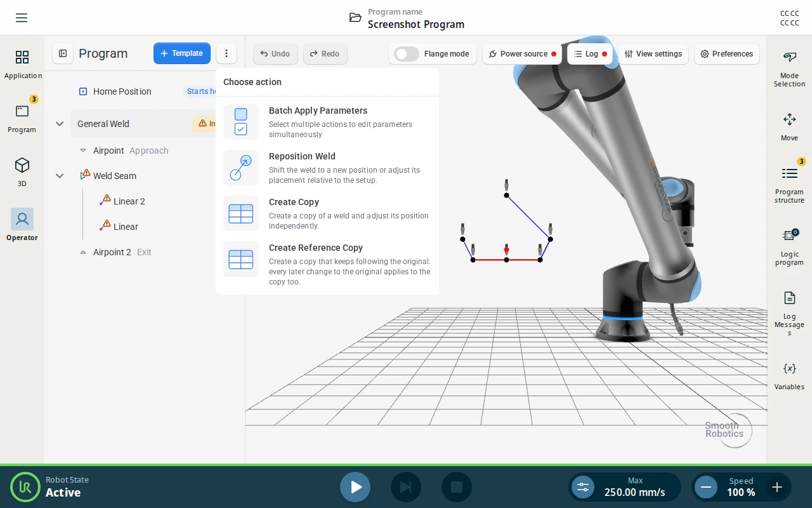Collapse the General Weld tree node
The height and width of the screenshot is (508, 812).
[60, 124]
